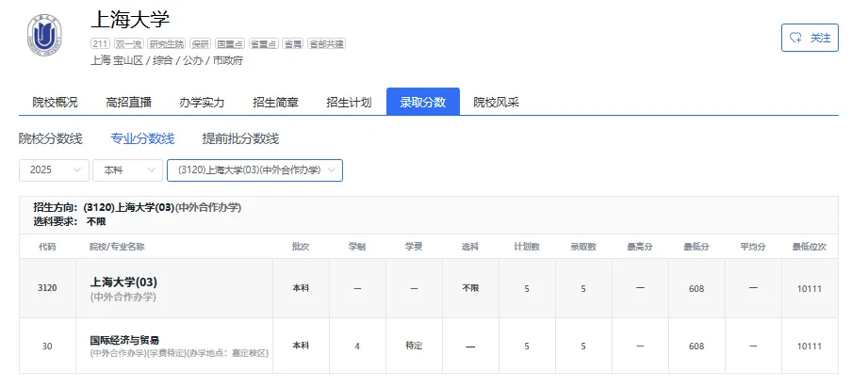This screenshot has width=868, height=387.
Task: Click the 国际经济与贸易 major name
Action: [x=124, y=340]
